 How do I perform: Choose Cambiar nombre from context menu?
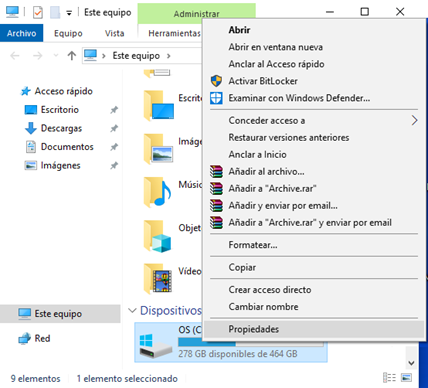(x=313, y=307)
